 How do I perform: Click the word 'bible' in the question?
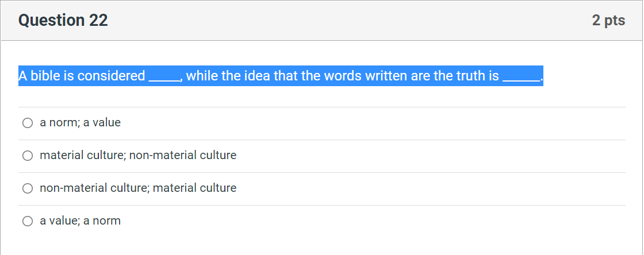[x=45, y=76]
